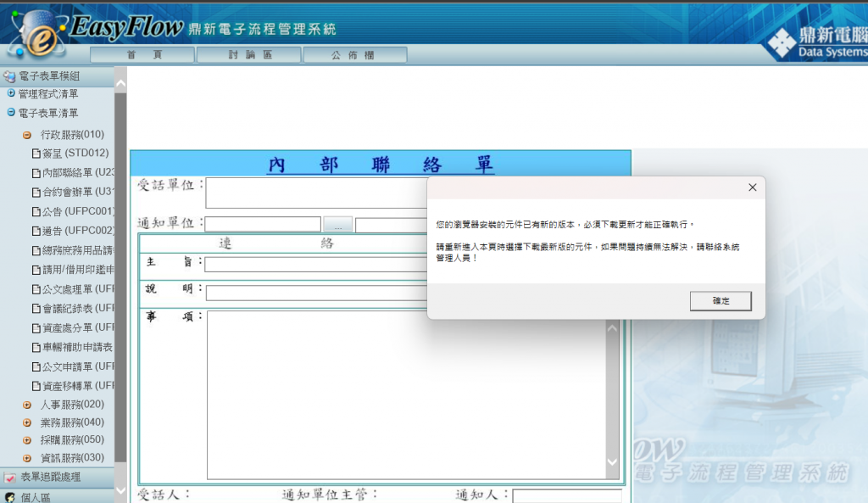Image resolution: width=868 pixels, height=503 pixels.
Task: Click document icon beside 請用/借用印鑑
Action: pyautogui.click(x=36, y=271)
